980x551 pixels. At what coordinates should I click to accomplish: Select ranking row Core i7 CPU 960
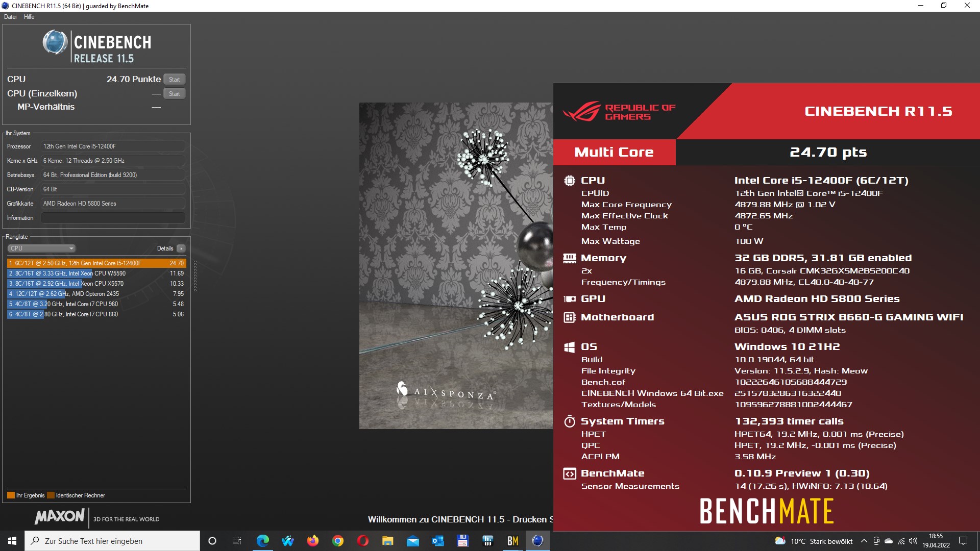[96, 304]
